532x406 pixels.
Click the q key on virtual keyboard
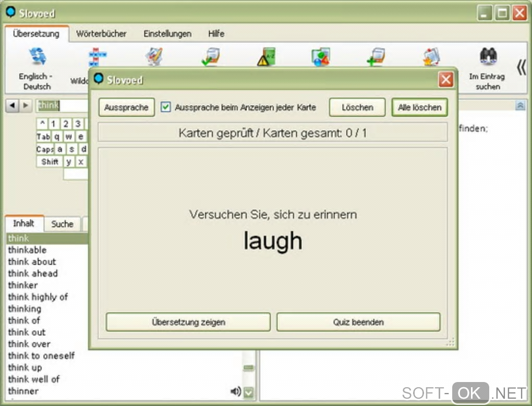57,137
